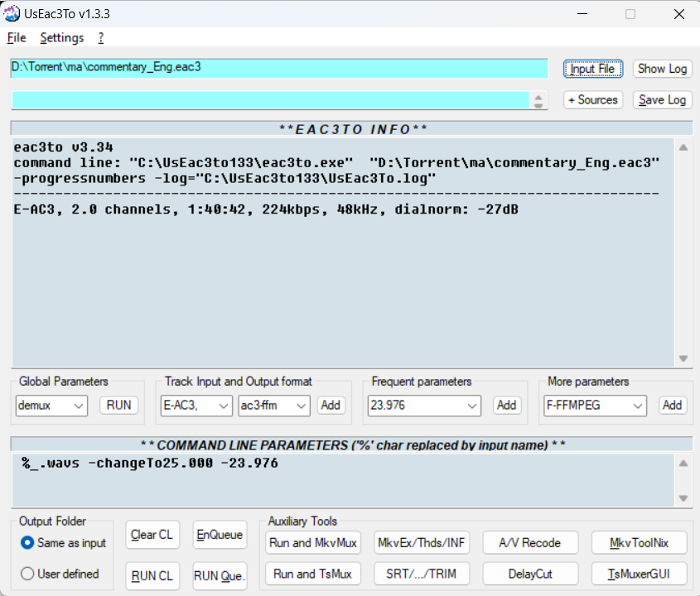Click the Show Log button
Screen dimensions: 700x596
(x=662, y=69)
